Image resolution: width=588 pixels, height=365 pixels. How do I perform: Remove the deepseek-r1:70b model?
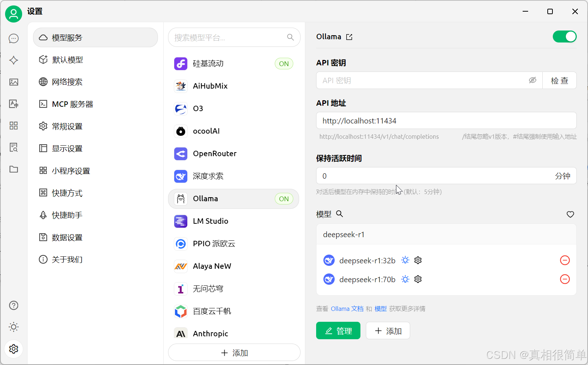(565, 279)
